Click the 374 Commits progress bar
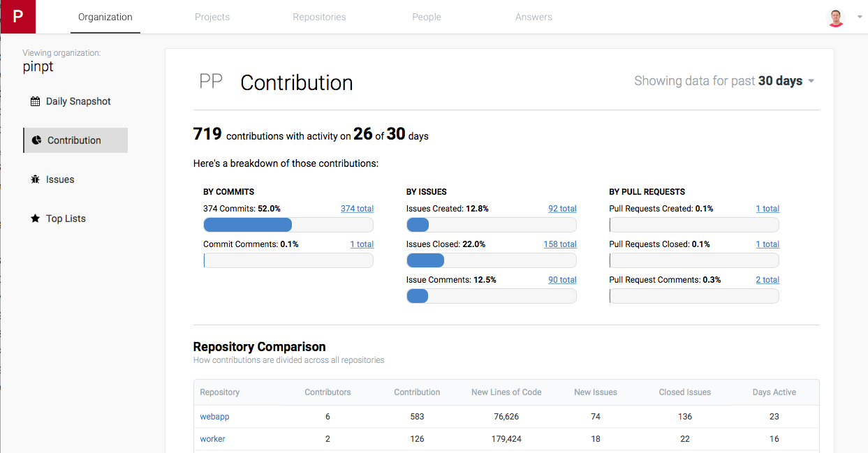Viewport: 868px width, 453px height. [288, 225]
